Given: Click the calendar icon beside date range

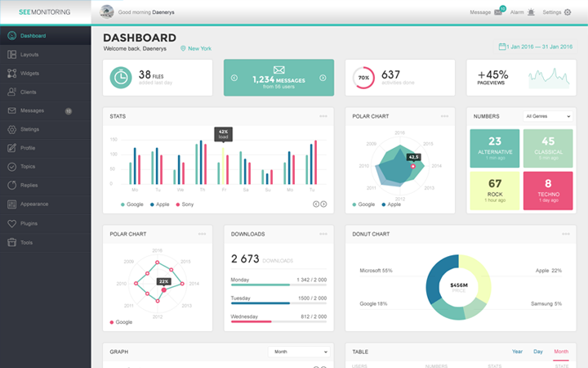Looking at the screenshot, I should pos(501,47).
